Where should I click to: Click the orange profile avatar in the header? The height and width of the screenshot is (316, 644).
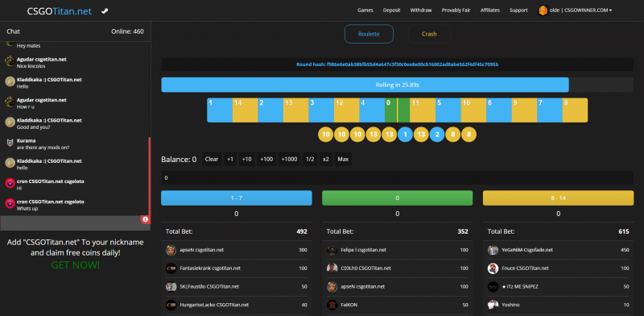click(x=543, y=10)
